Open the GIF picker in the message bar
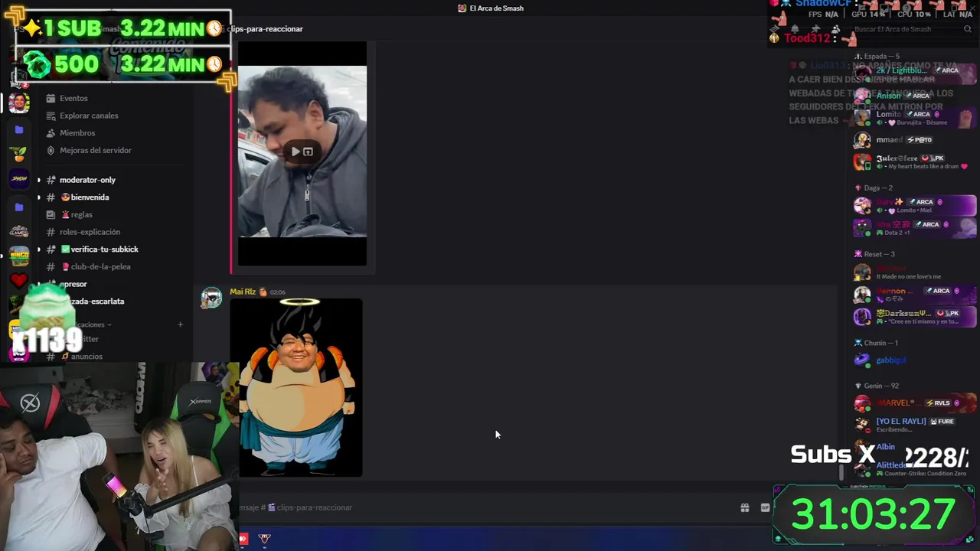The image size is (980, 551). pos(765,507)
